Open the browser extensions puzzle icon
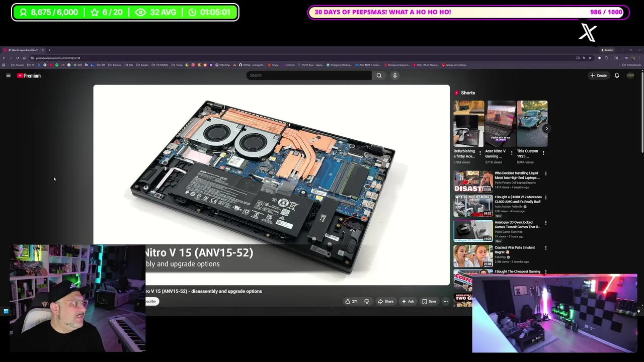Viewport: 644px width, 362px height. tap(606, 58)
